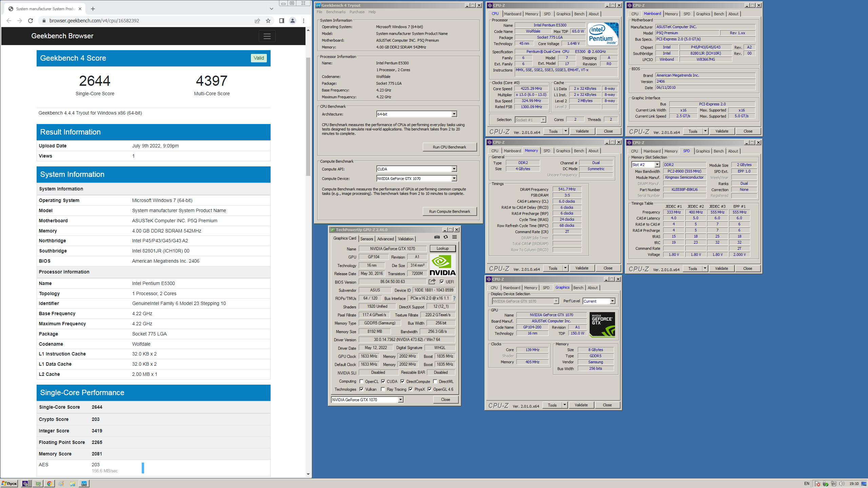This screenshot has height=488, width=868.
Task: Click the AES score blue progress bar
Action: [143, 468]
